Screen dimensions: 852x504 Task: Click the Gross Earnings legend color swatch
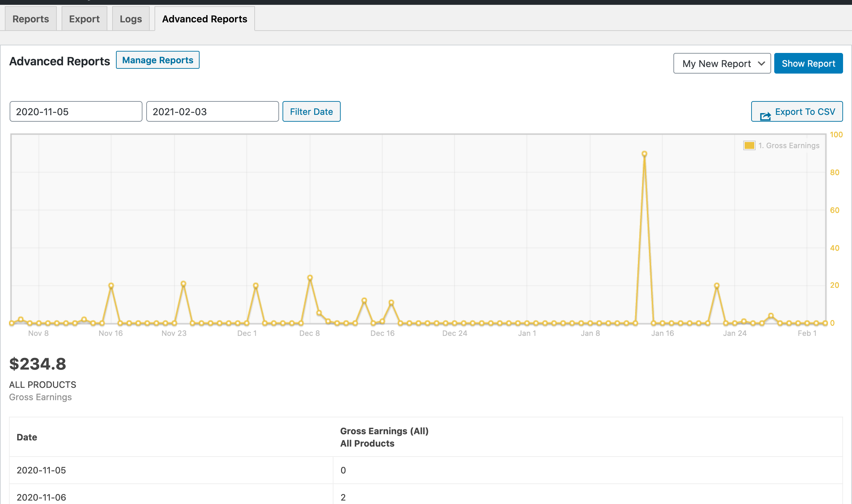point(749,145)
